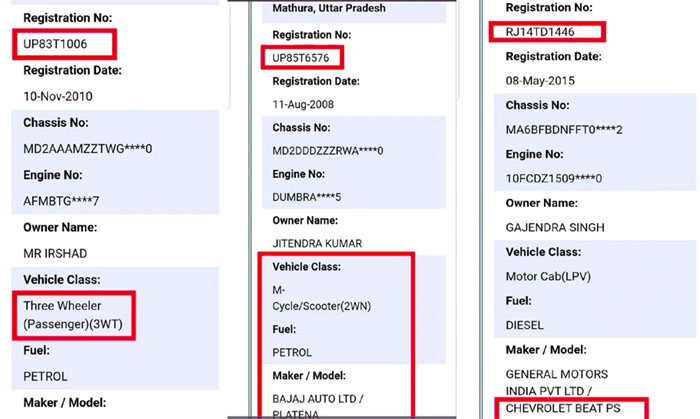Click the M-Cycle/Scooter(2WN) vehicle class
Screen dimensions: 700x419
(x=321, y=298)
